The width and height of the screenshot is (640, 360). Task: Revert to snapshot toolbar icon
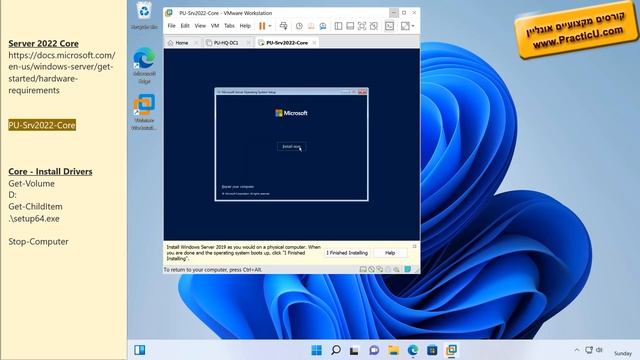(x=311, y=26)
